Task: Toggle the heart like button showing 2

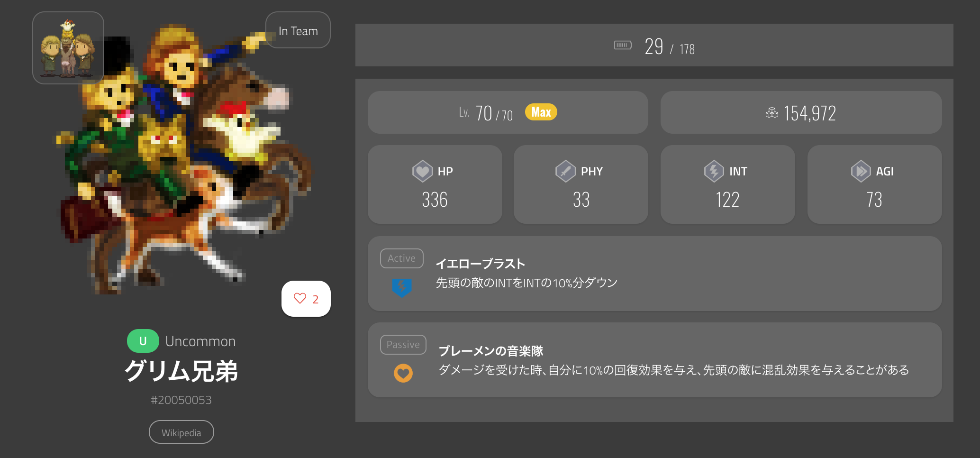Action: pyautogui.click(x=306, y=299)
